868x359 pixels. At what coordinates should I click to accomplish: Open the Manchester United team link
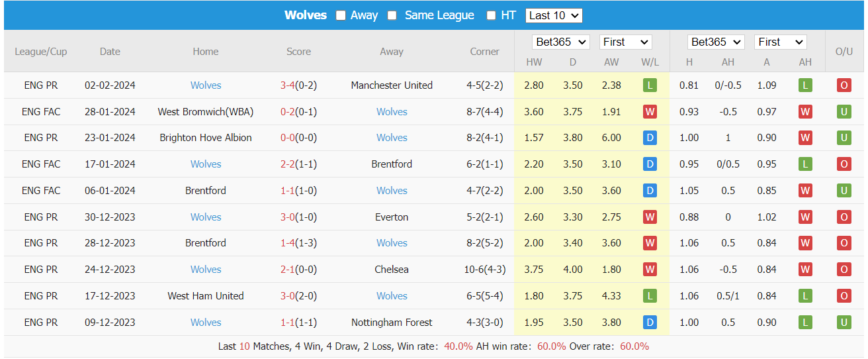pos(392,85)
